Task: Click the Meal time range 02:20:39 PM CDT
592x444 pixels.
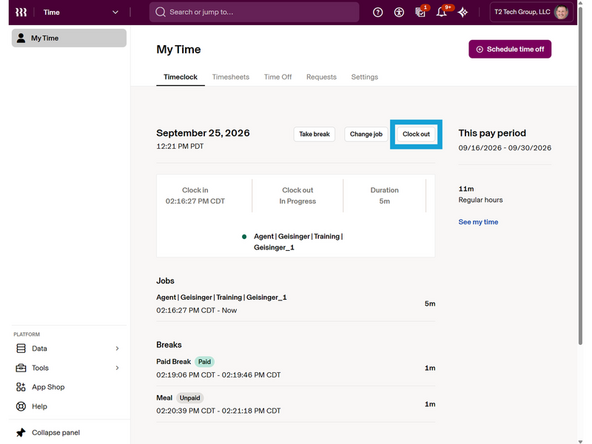Action: [x=219, y=411]
